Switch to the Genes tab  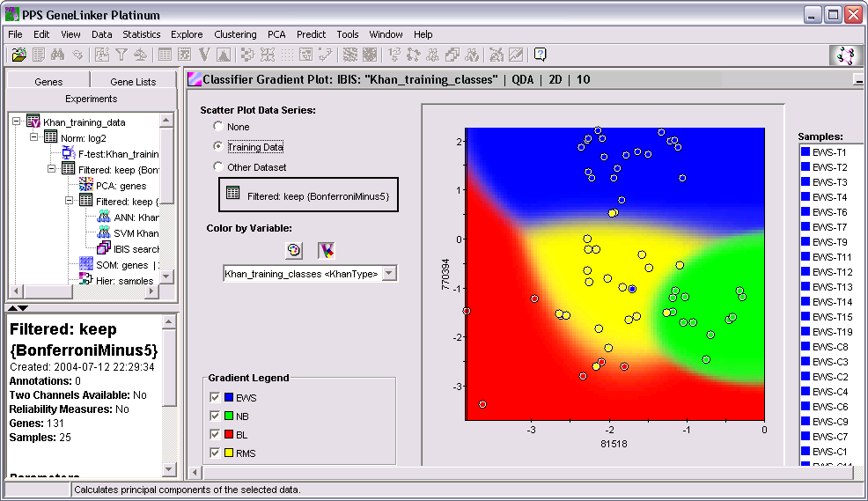click(48, 81)
